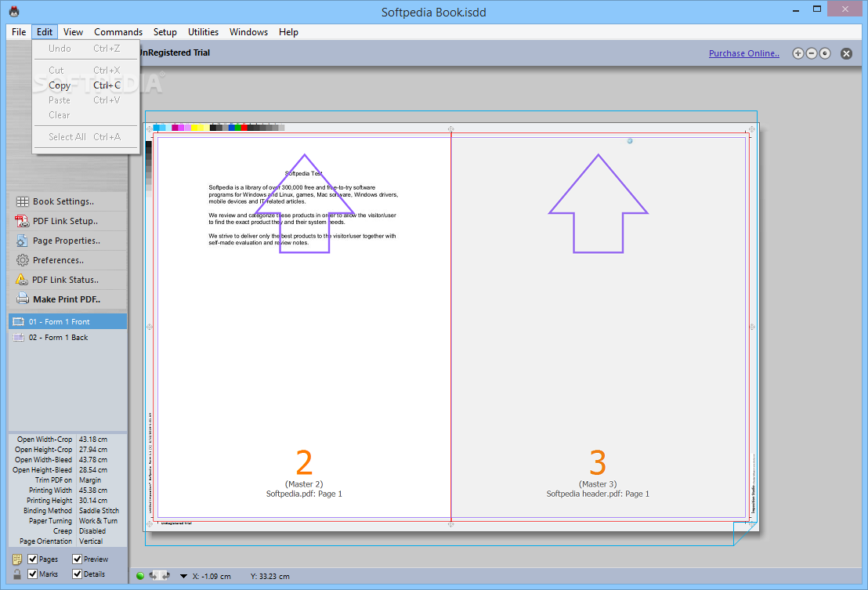Choose Cut in the Edit menu
This screenshot has width=868, height=590.
[85, 71]
